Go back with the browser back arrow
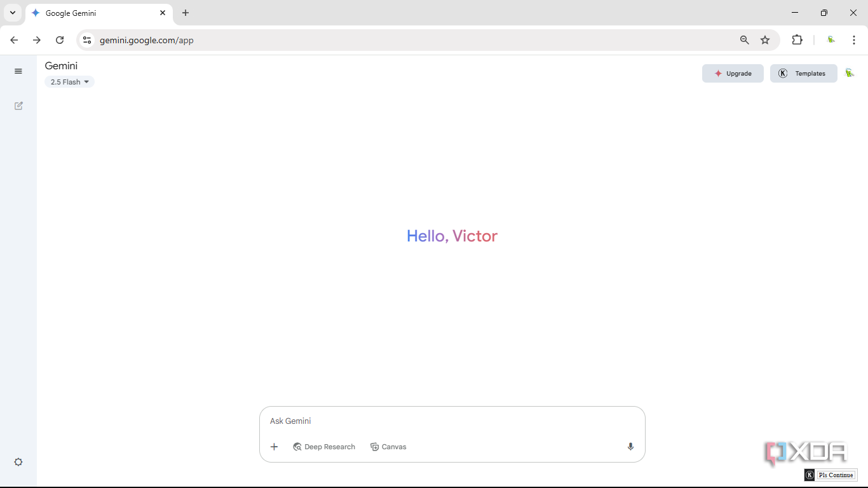This screenshot has height=488, width=868. (x=14, y=40)
